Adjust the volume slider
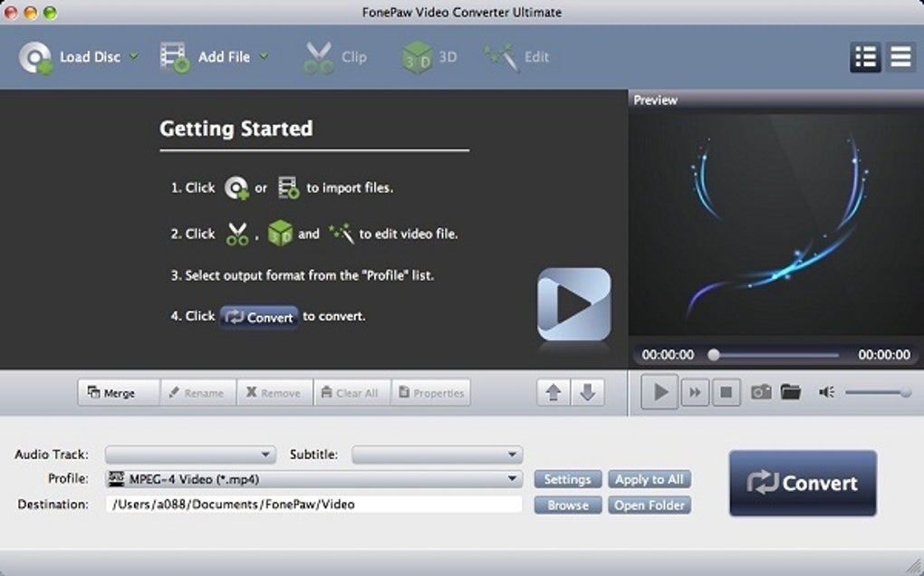 tap(878, 392)
